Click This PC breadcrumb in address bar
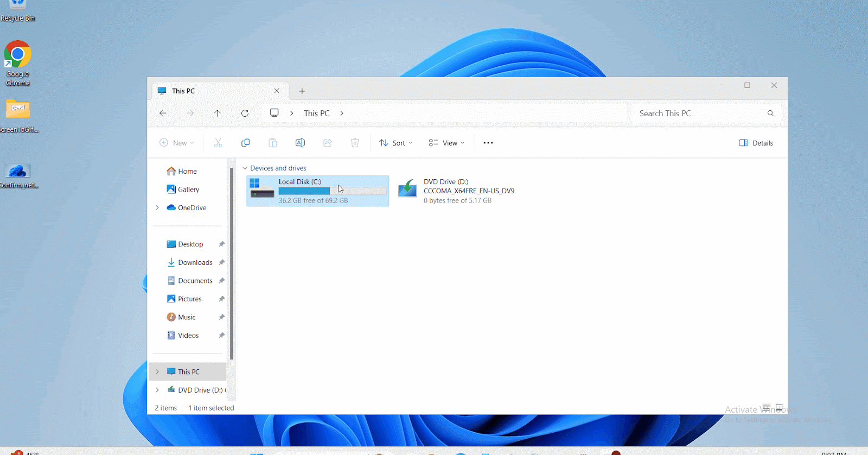 [317, 113]
